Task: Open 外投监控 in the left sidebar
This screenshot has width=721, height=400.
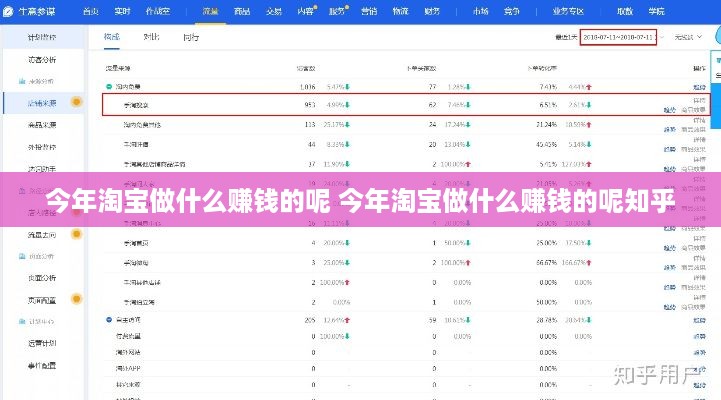Action: pyautogui.click(x=42, y=147)
